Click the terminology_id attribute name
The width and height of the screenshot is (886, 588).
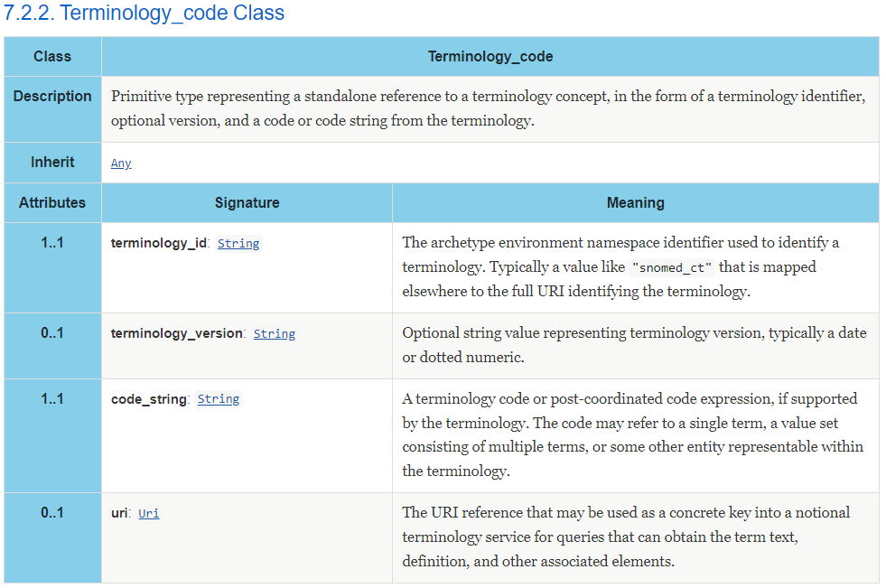[x=159, y=244]
